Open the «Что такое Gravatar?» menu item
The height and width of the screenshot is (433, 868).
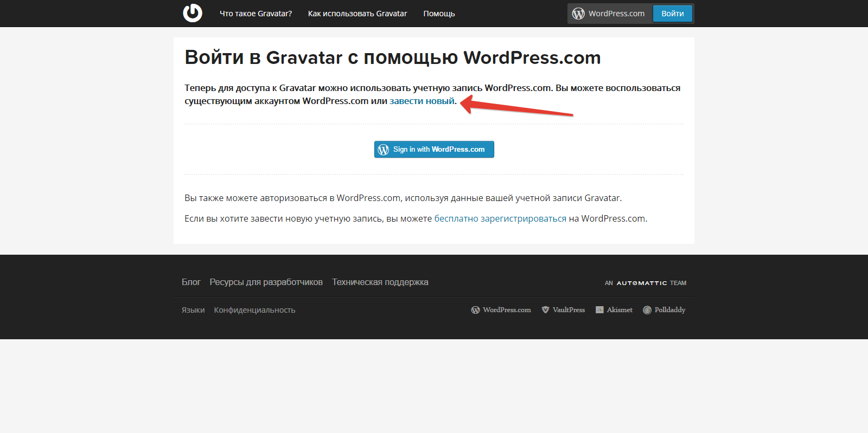pyautogui.click(x=256, y=14)
